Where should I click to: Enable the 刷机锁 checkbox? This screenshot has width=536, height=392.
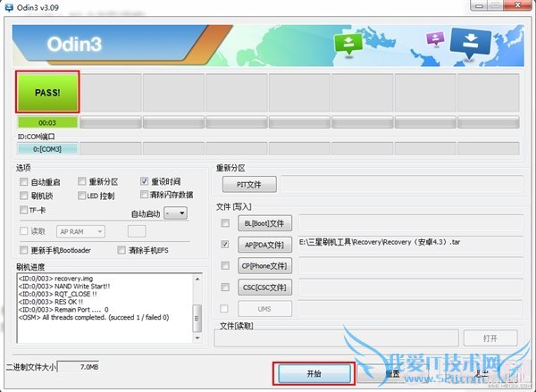[23, 196]
